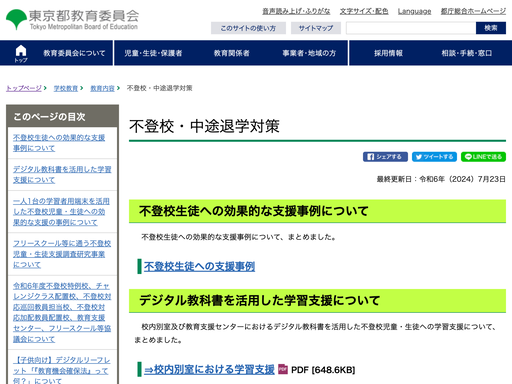Image resolution: width=512 pixels, height=384 pixels.
Task: Open 相談・手続・窓口 menu item
Action: point(466,53)
